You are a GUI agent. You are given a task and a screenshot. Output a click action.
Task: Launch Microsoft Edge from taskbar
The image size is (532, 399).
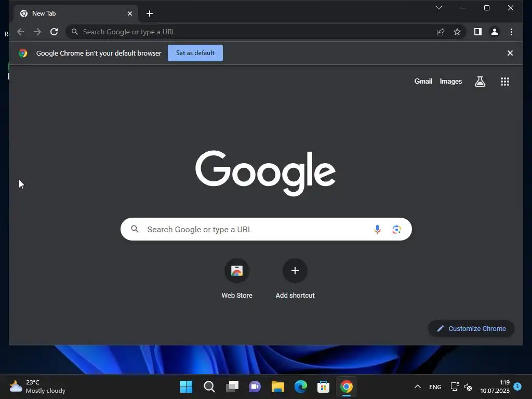click(301, 387)
